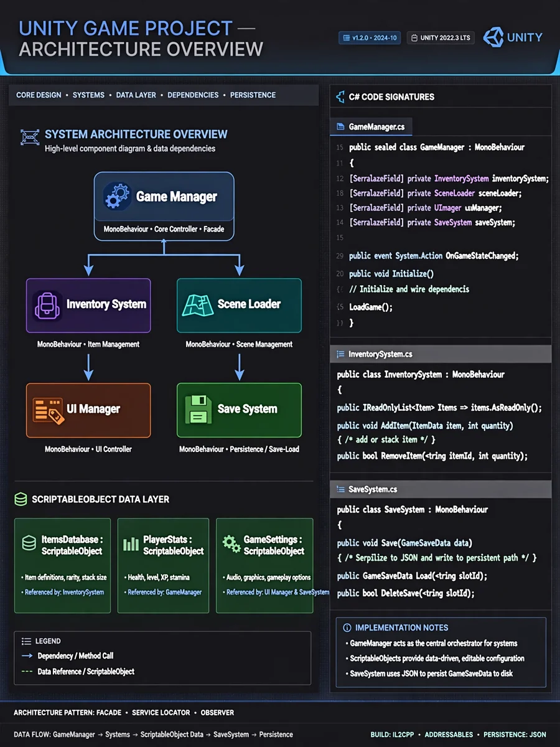Screen dimensions: 560x747
Task: Click 'MonoBehaviour • Scene Management' caption
Action: click(239, 344)
